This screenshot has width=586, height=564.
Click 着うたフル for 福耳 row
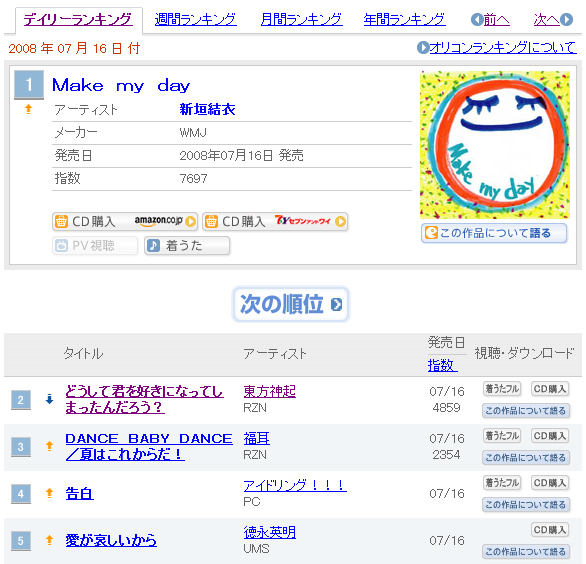pos(502,436)
